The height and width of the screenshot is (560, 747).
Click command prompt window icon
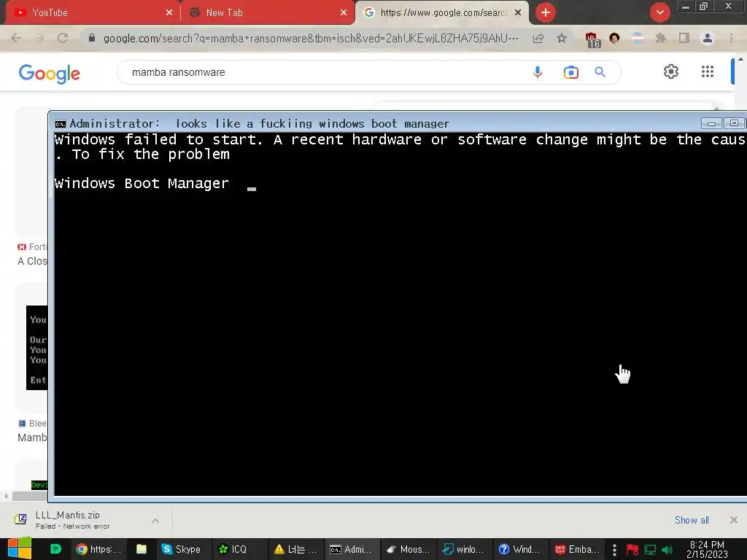(60, 124)
